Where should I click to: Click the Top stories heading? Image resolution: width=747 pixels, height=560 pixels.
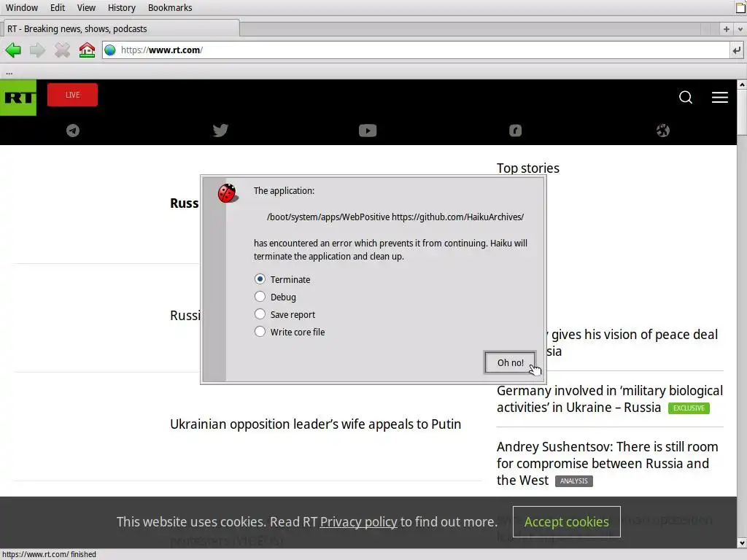528,168
